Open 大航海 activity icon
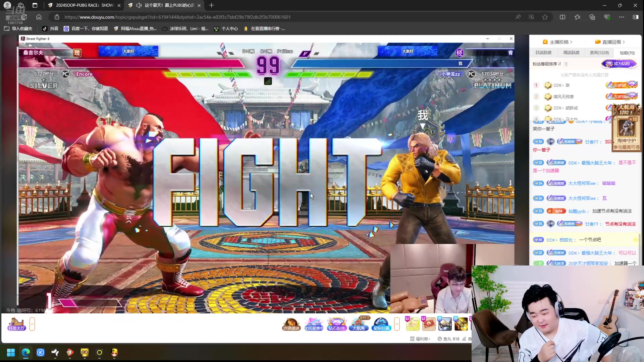The height and width of the screenshot is (362, 644). point(359,324)
